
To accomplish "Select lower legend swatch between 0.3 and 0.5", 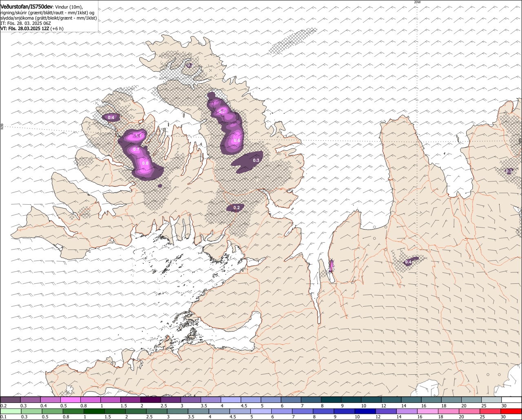I will coord(32,411).
